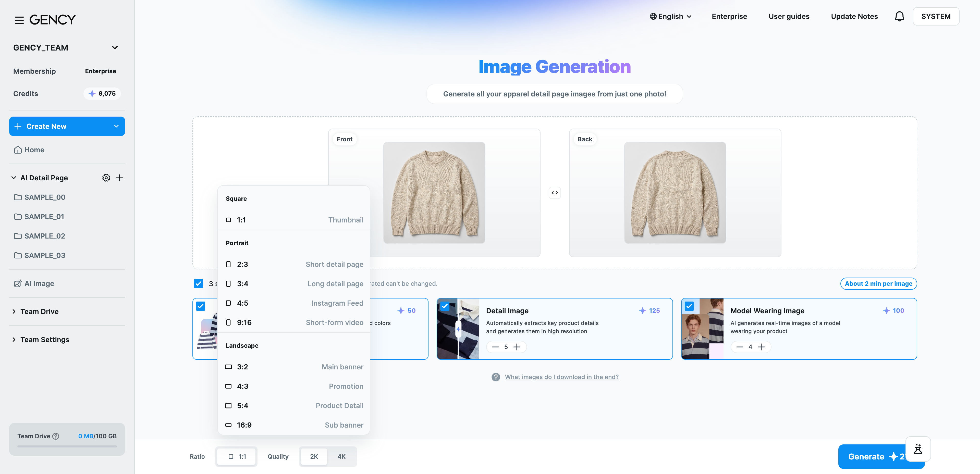Viewport: 980px width, 474px height.
Task: Click the Front sweater thumbnail
Action: click(434, 193)
